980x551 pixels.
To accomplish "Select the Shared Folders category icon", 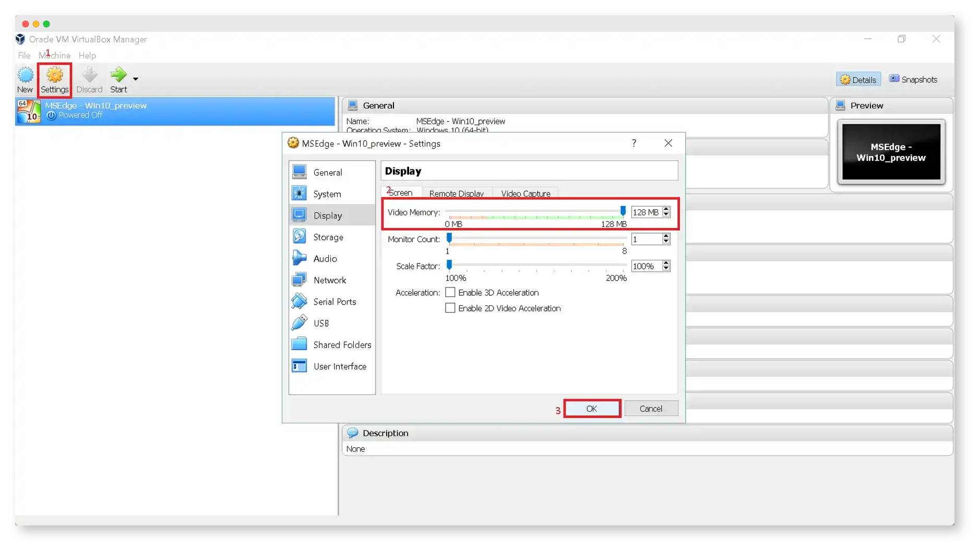I will 300,344.
